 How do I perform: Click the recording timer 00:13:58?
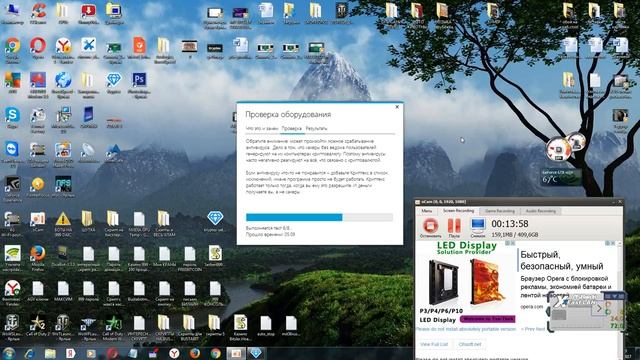coord(509,224)
